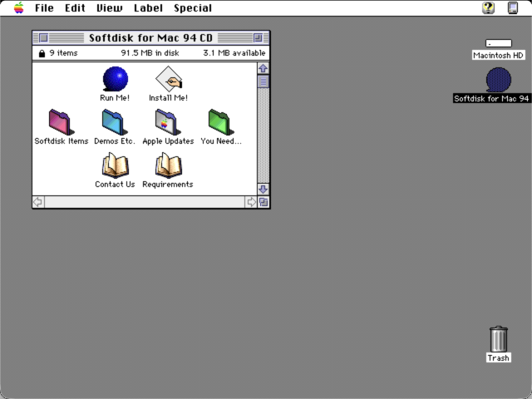
Task: Open the View menu
Action: coord(109,7)
